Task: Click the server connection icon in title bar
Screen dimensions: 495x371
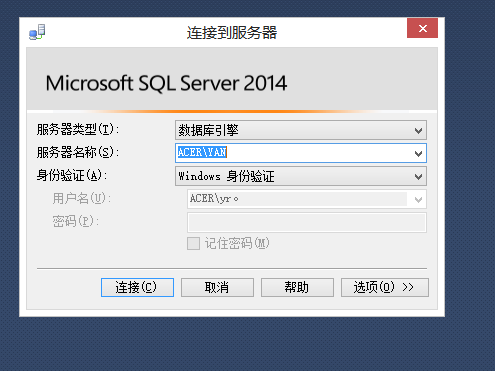Action: click(x=37, y=32)
